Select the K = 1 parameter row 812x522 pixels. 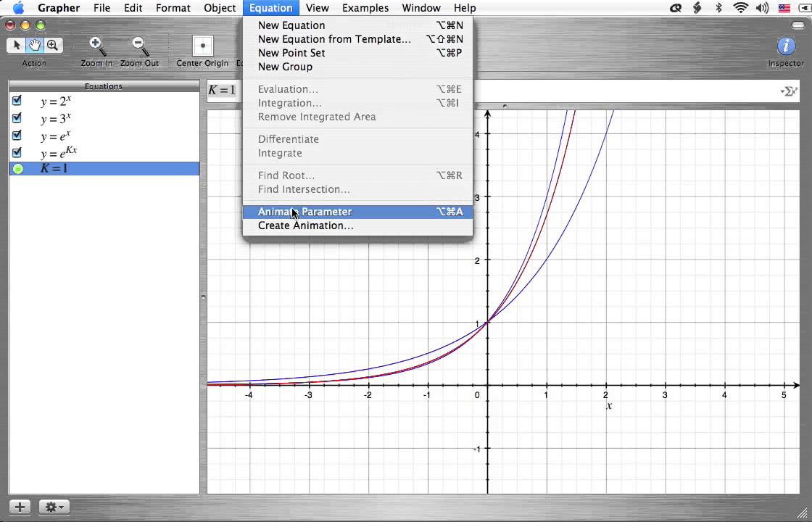point(104,168)
